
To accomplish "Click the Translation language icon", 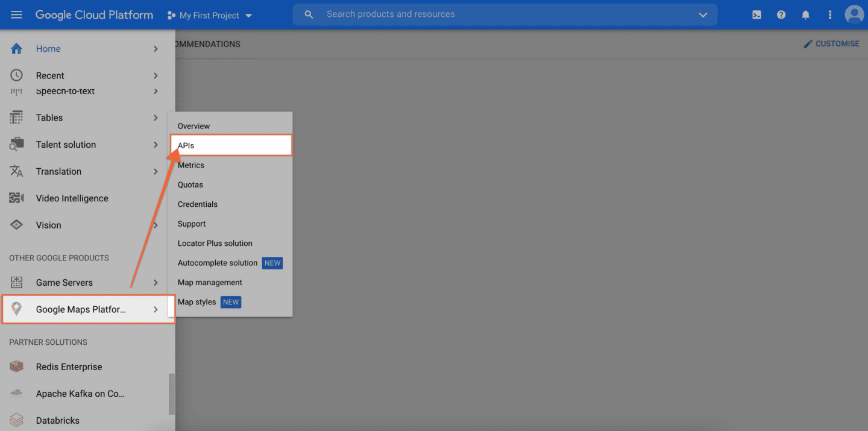I will pos(16,171).
